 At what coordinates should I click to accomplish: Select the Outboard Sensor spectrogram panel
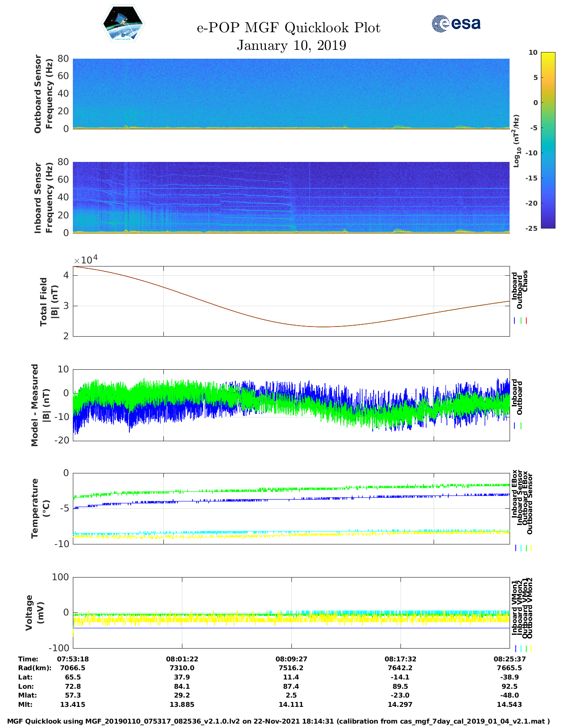tap(291, 93)
